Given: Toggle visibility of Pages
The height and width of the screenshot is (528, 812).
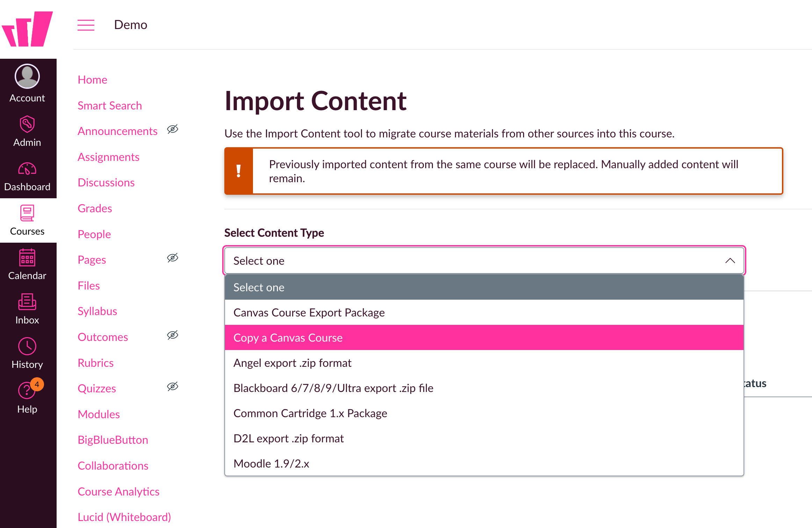Looking at the screenshot, I should pyautogui.click(x=173, y=258).
